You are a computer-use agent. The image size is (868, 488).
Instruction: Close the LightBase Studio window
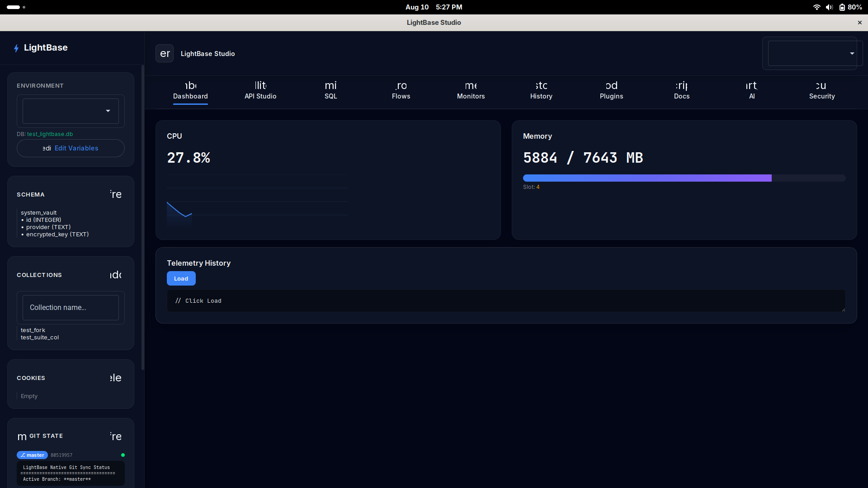859,23
